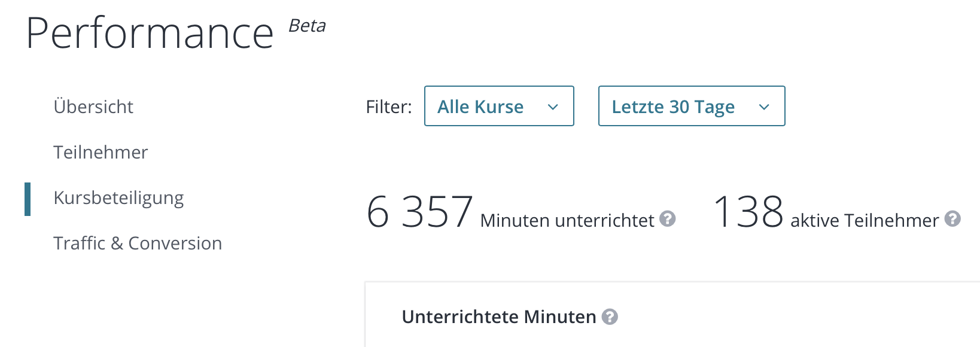The height and width of the screenshot is (347, 980).
Task: Select Kursbeteiligung in the sidebar
Action: pos(118,197)
